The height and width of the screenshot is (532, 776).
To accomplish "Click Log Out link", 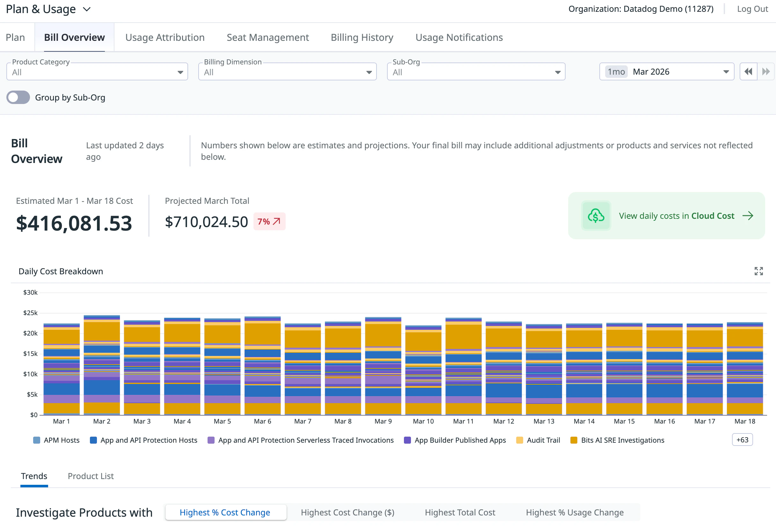I will coord(752,9).
